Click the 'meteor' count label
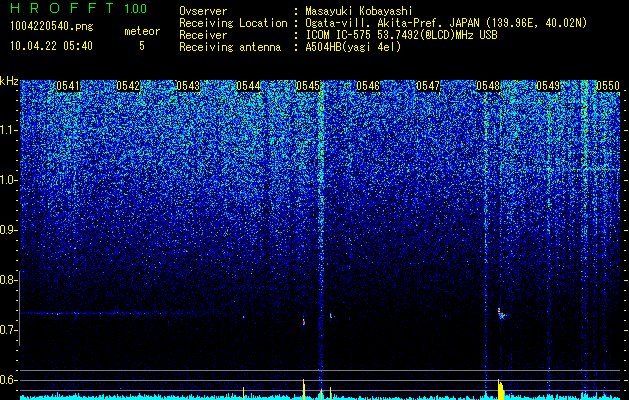Viewport: 629px width, 400px height. [x=142, y=31]
